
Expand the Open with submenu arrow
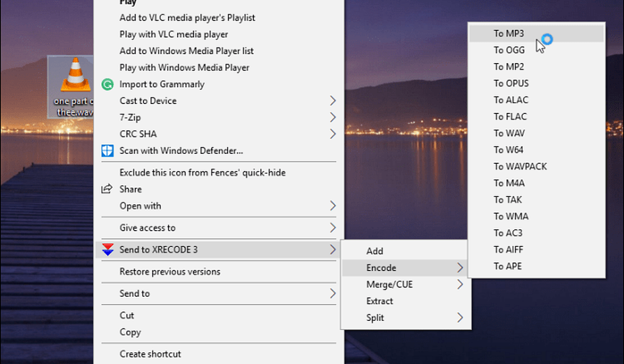[333, 206]
